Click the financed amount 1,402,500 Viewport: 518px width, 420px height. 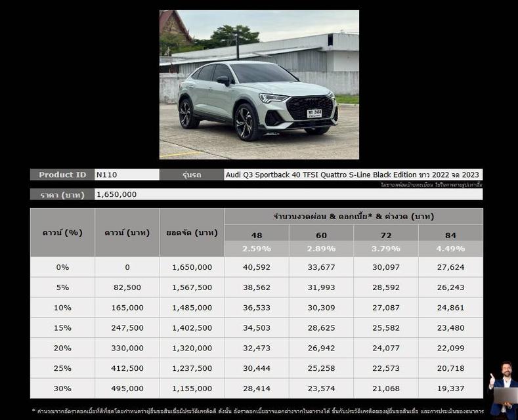click(192, 328)
